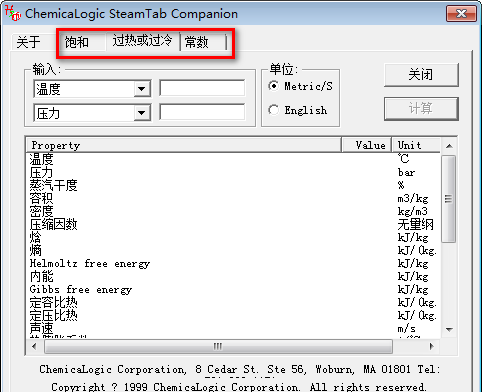
Task: Click the kg/m3 unit cell
Action: (x=413, y=211)
